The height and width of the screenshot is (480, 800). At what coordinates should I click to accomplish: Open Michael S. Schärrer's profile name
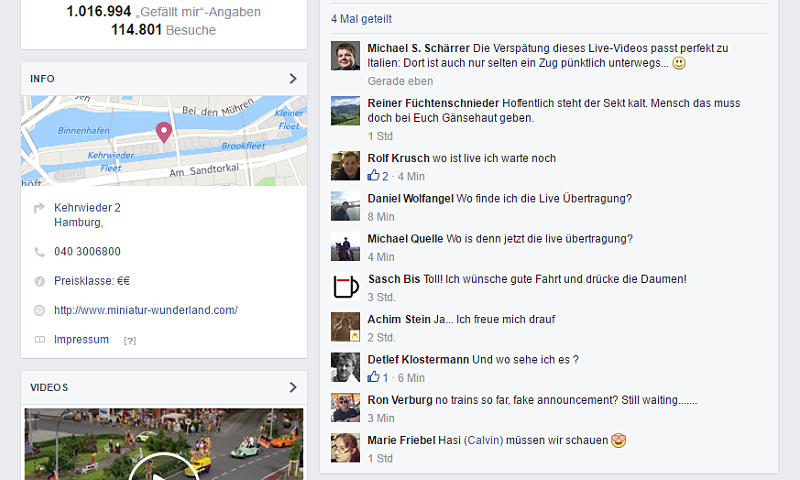(418, 48)
